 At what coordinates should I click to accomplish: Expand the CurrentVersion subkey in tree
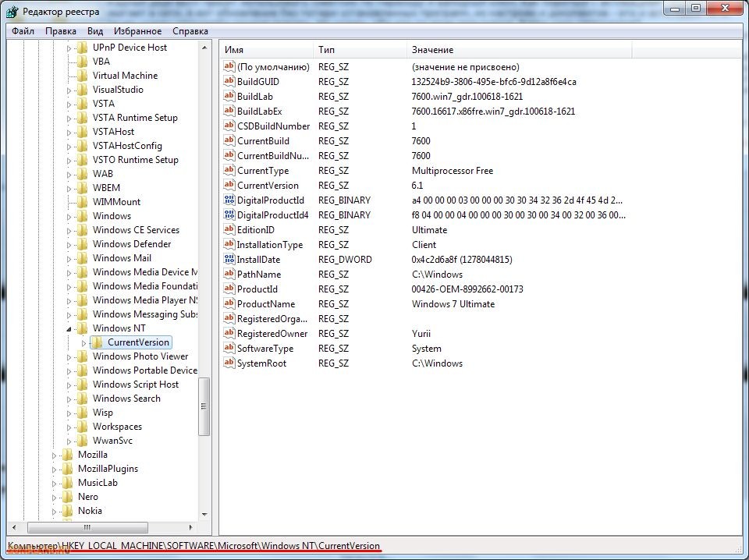(83, 342)
